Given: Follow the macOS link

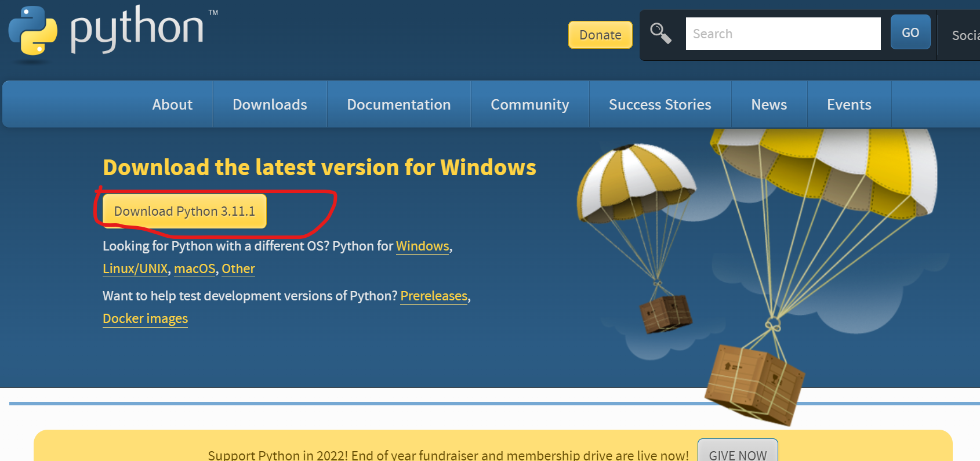Looking at the screenshot, I should pos(195,268).
